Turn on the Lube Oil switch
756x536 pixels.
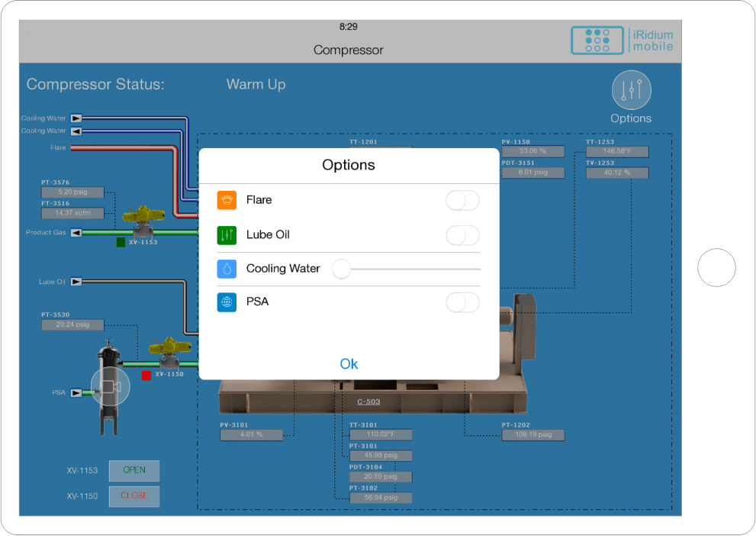pyautogui.click(x=462, y=235)
